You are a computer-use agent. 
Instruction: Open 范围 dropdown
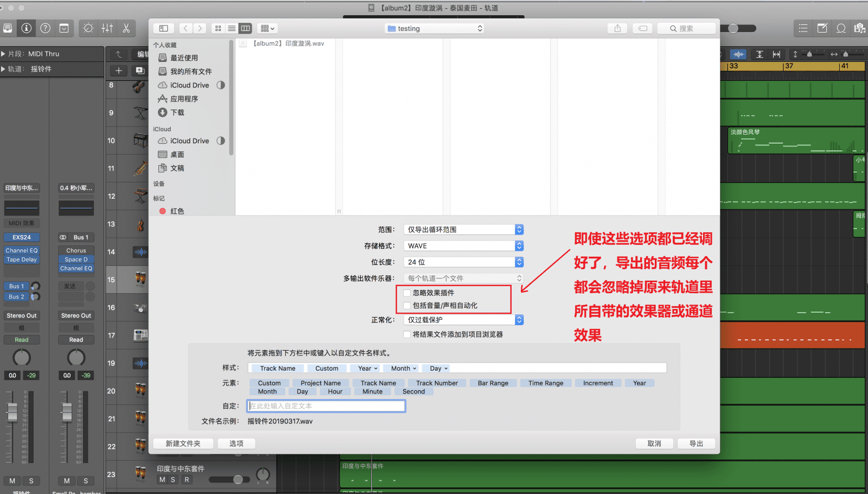464,230
